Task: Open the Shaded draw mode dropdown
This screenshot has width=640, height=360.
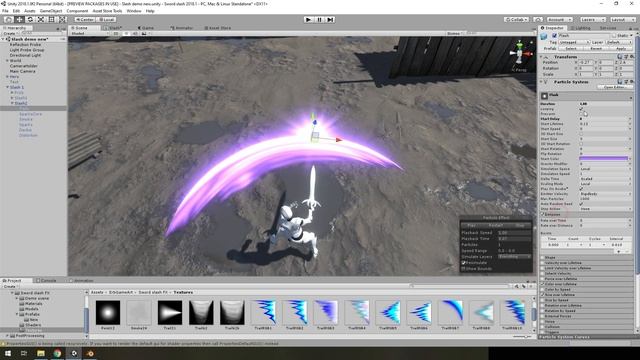Action: (x=90, y=33)
